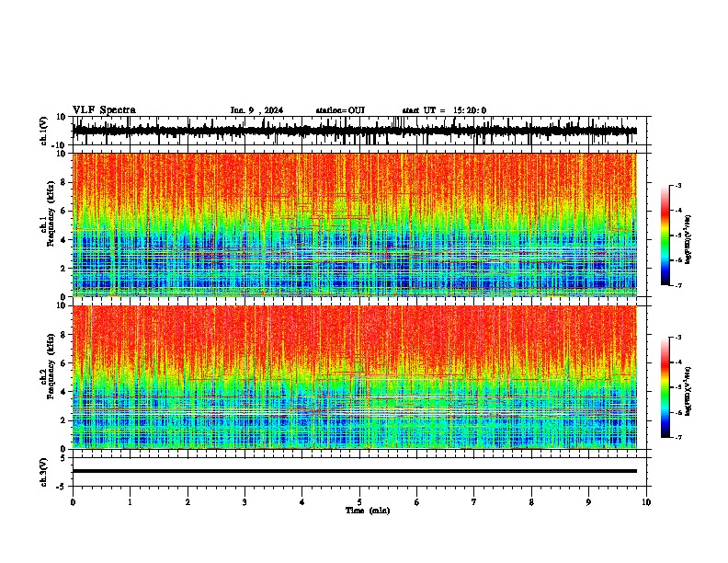Click inside the ch.1 spectrogram panel
The height and width of the screenshot is (563, 728).
point(355,224)
